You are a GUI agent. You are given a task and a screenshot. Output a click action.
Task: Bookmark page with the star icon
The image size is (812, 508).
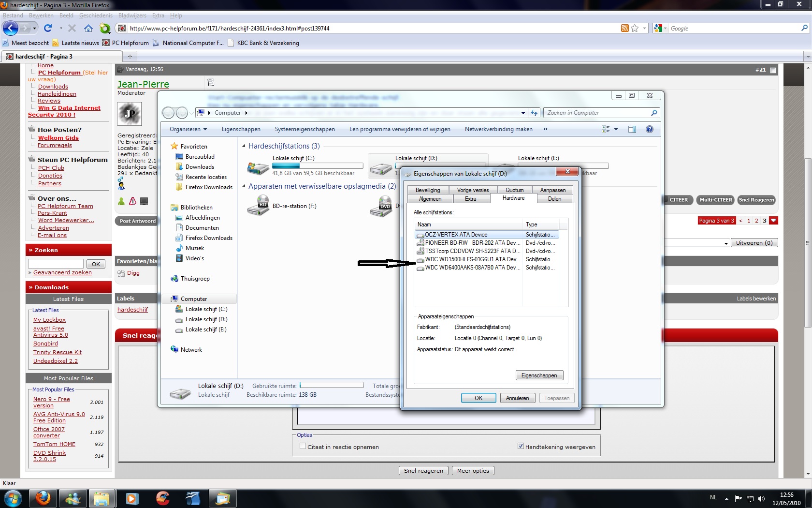[635, 29]
